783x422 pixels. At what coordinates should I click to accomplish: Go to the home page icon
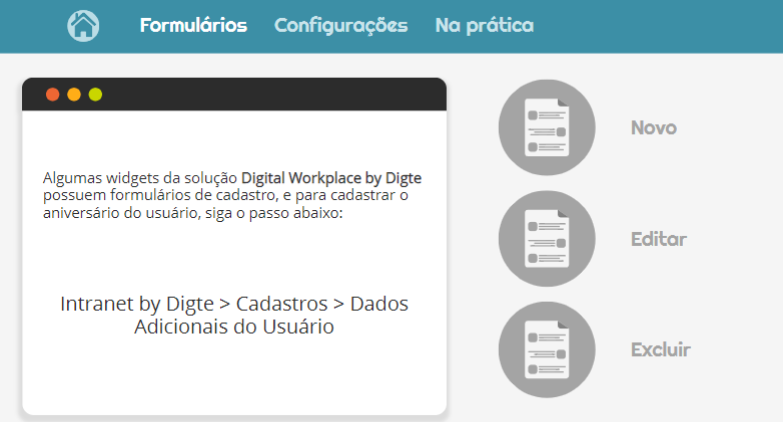click(x=83, y=25)
